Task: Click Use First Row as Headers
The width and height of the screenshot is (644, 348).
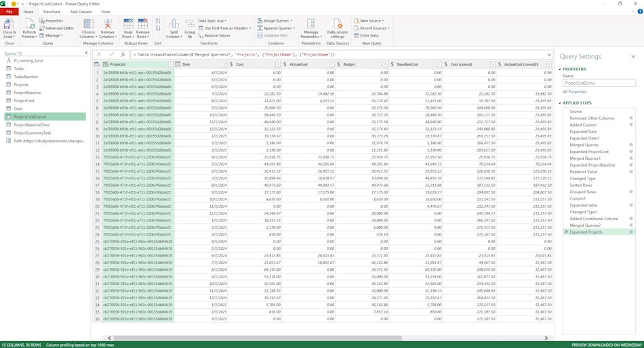Action: (224, 28)
